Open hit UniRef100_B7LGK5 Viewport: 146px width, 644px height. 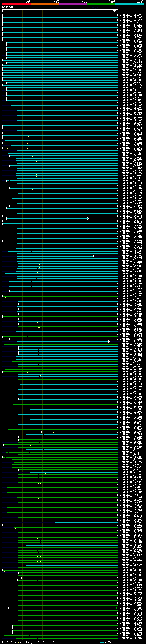click(131, 25)
